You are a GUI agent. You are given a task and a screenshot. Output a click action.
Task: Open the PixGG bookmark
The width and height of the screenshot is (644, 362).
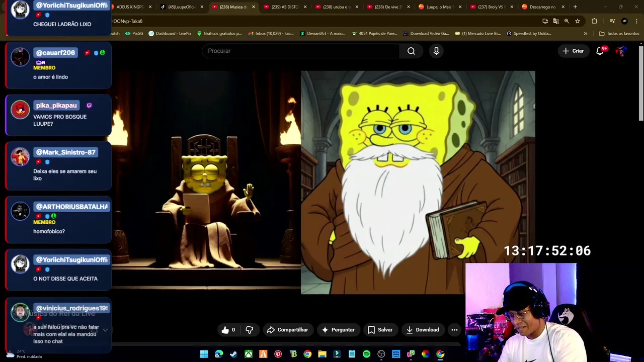[x=134, y=34]
